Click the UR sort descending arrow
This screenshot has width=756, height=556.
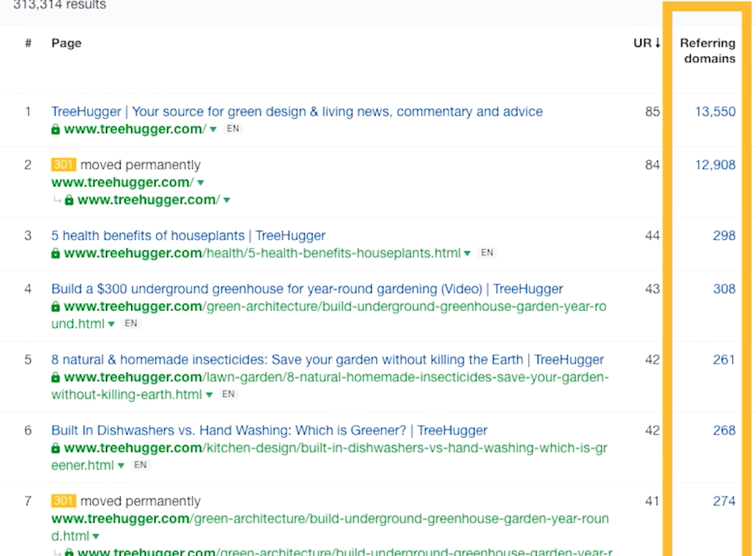pyautogui.click(x=658, y=43)
